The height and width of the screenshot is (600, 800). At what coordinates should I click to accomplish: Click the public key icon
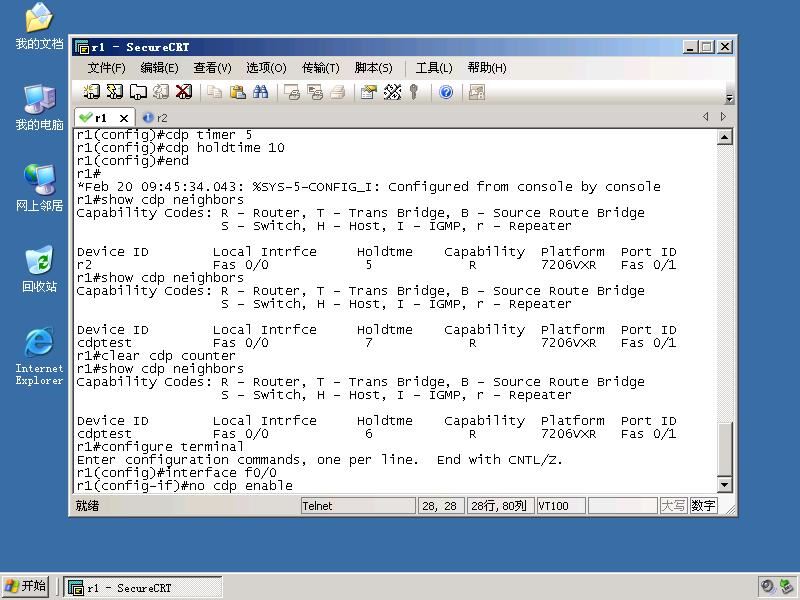pyautogui.click(x=414, y=92)
